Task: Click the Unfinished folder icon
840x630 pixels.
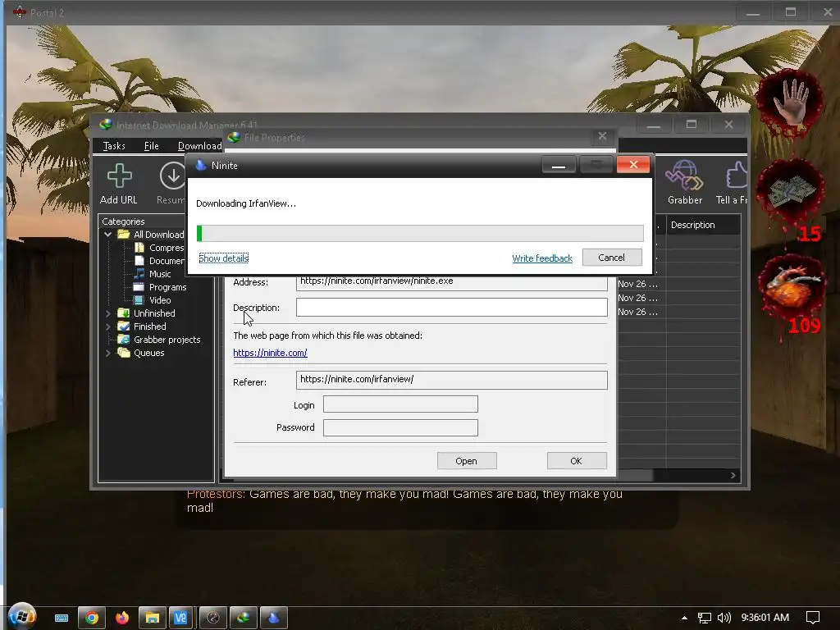Action: [x=124, y=313]
